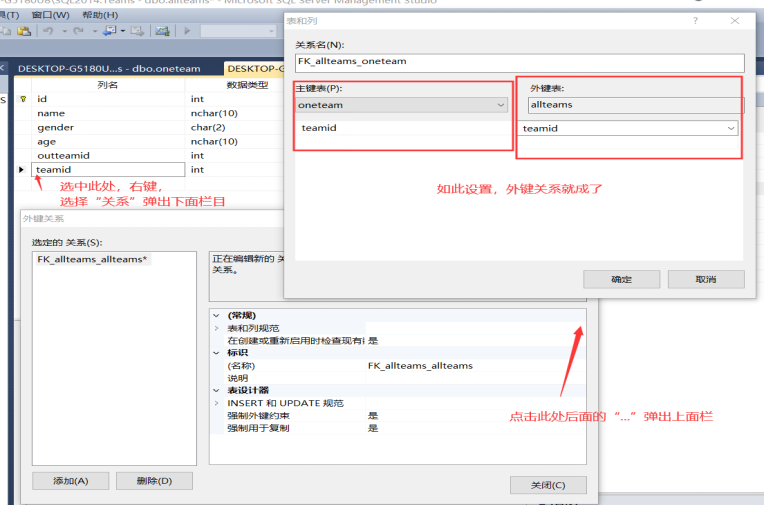Image resolution: width=765 pixels, height=505 pixels.
Task: Click the Navigate Backward toolbar icon
Action: (109, 31)
